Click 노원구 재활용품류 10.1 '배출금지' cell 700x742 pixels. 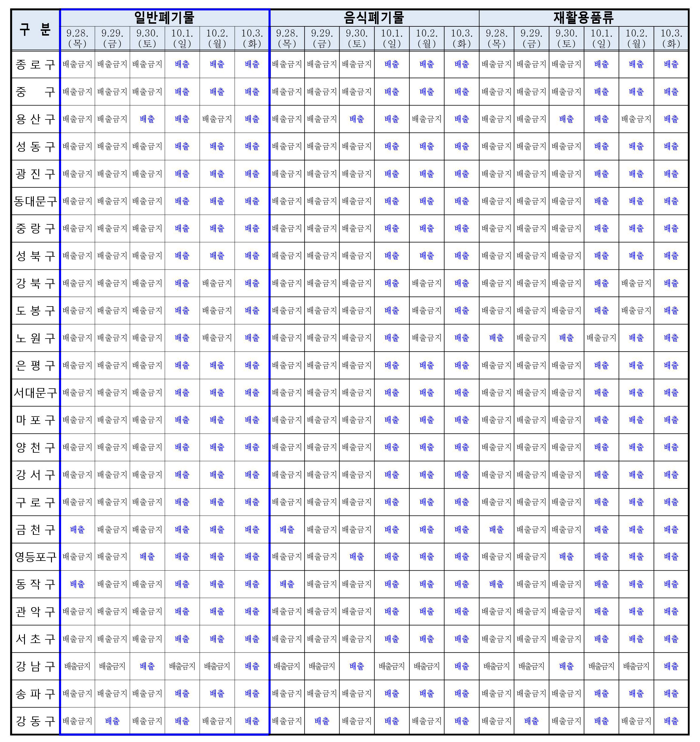[602, 338]
